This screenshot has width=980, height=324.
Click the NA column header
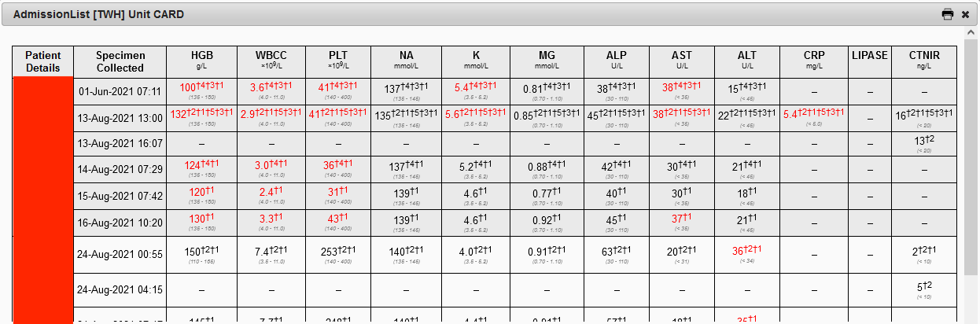[x=406, y=61]
